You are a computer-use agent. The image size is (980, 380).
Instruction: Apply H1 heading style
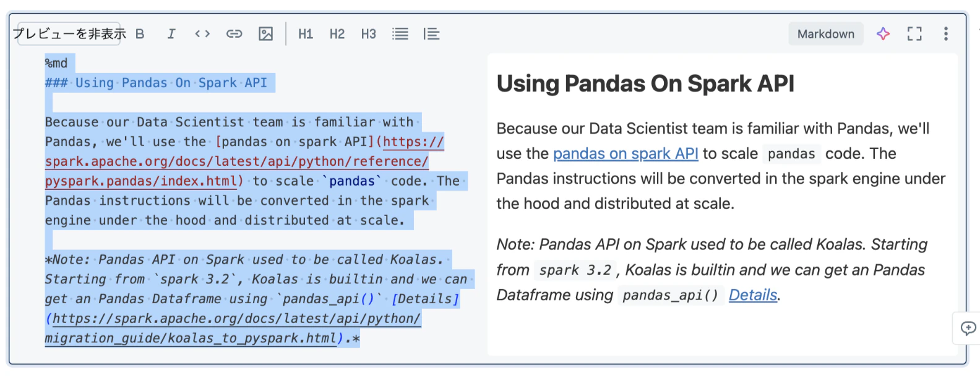306,34
